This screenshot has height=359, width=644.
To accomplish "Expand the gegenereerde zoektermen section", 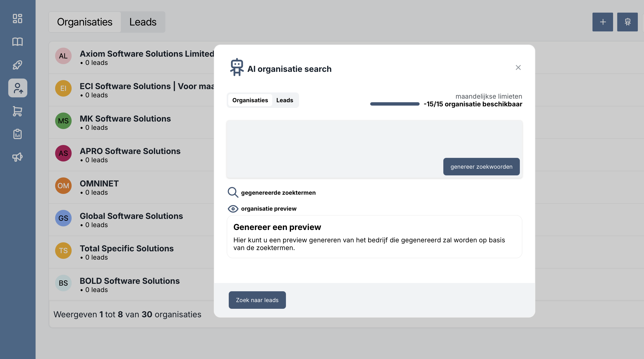I will point(278,192).
